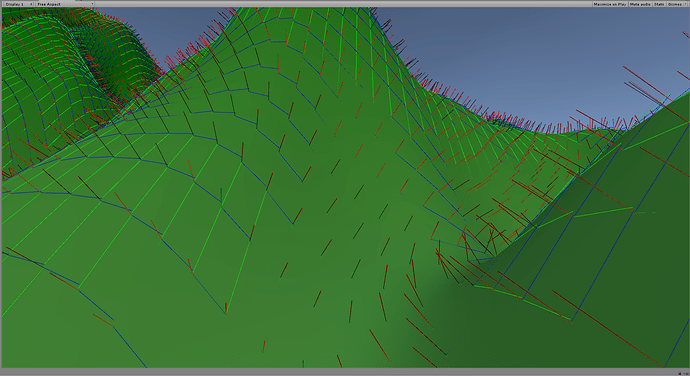The width and height of the screenshot is (690, 376).
Task: Click the distant ridge with red normals
Action: coord(506,114)
